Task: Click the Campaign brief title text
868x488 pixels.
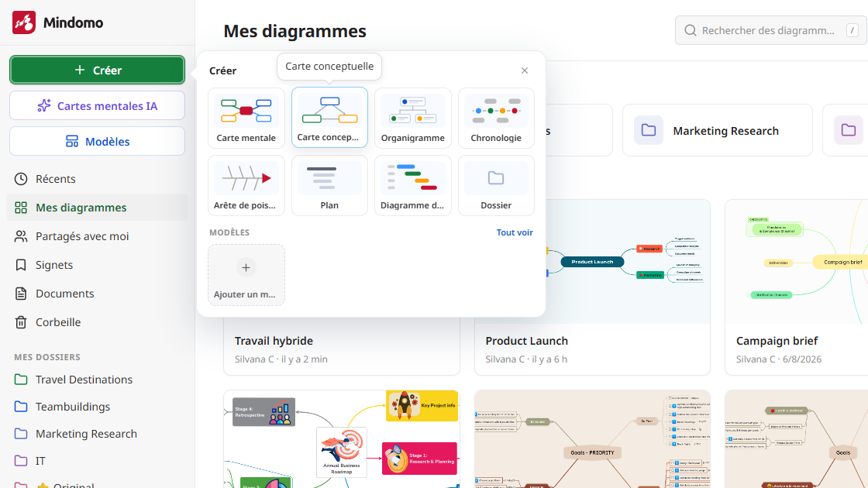Action: pos(777,341)
